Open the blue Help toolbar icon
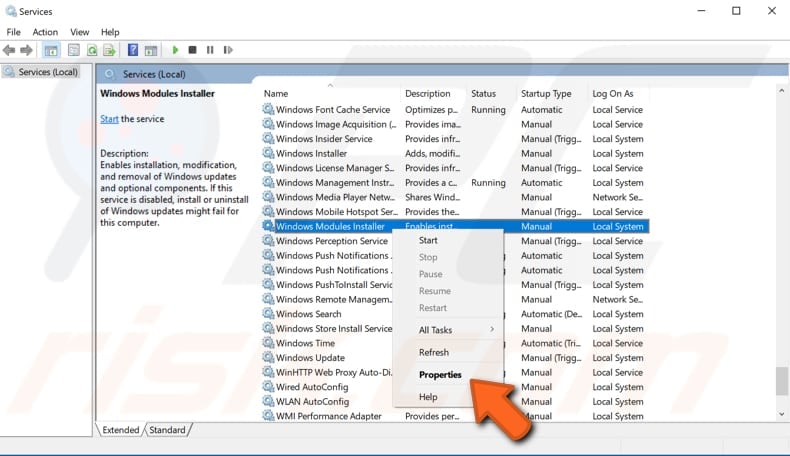 (x=133, y=50)
